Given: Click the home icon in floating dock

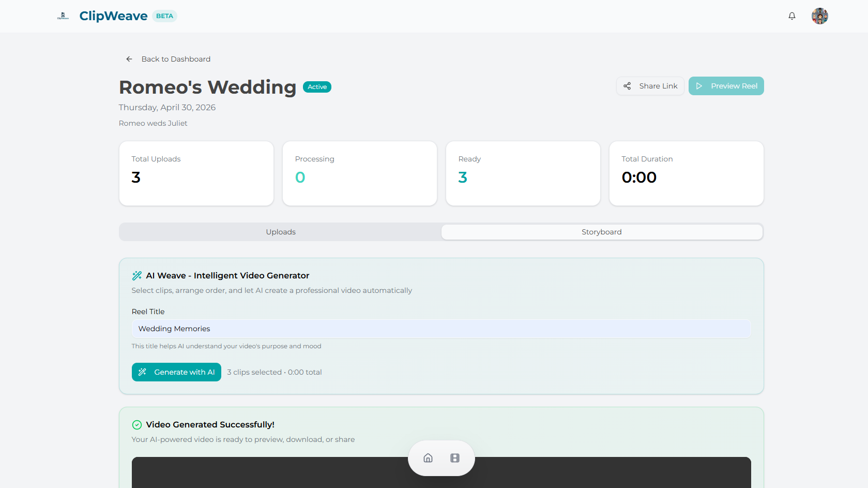Looking at the screenshot, I should 428,458.
